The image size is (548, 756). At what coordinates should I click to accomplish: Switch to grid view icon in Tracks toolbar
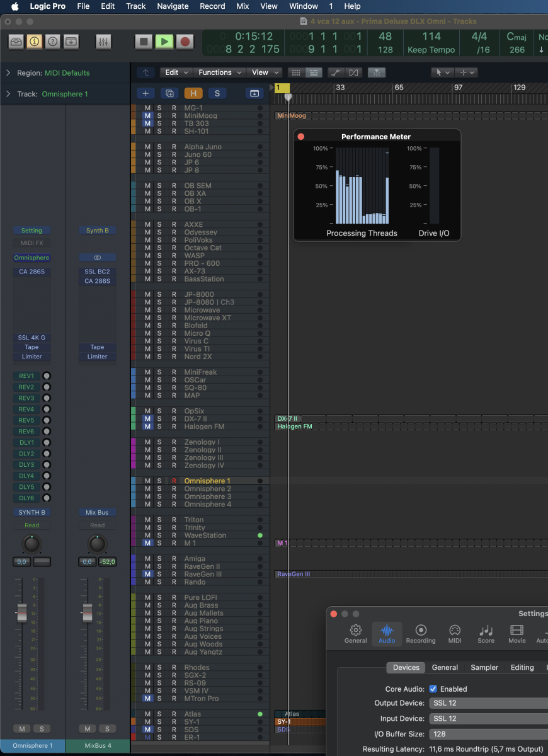pyautogui.click(x=295, y=72)
